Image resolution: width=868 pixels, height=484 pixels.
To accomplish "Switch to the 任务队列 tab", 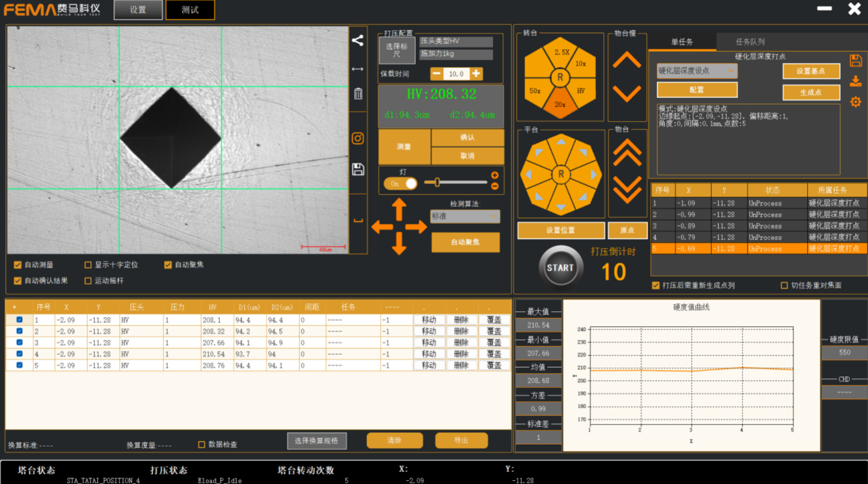I will click(x=750, y=42).
